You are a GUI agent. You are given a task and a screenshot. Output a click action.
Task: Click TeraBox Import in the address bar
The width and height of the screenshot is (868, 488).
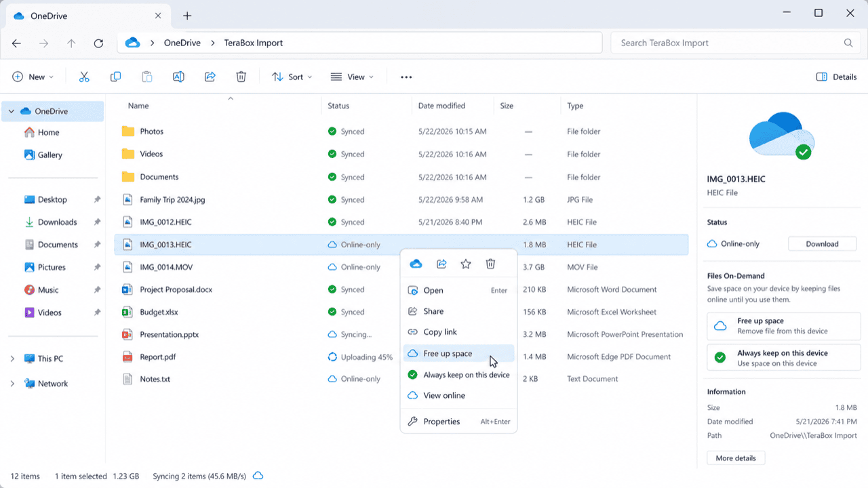tap(254, 43)
